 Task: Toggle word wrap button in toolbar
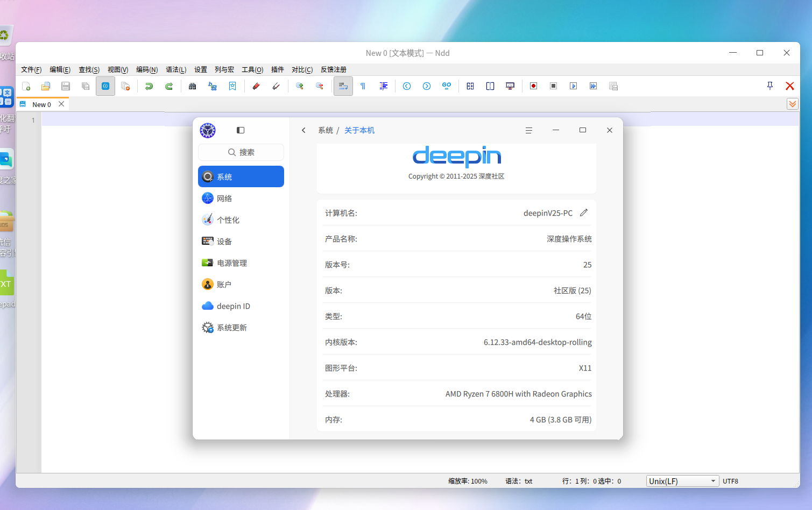point(343,86)
